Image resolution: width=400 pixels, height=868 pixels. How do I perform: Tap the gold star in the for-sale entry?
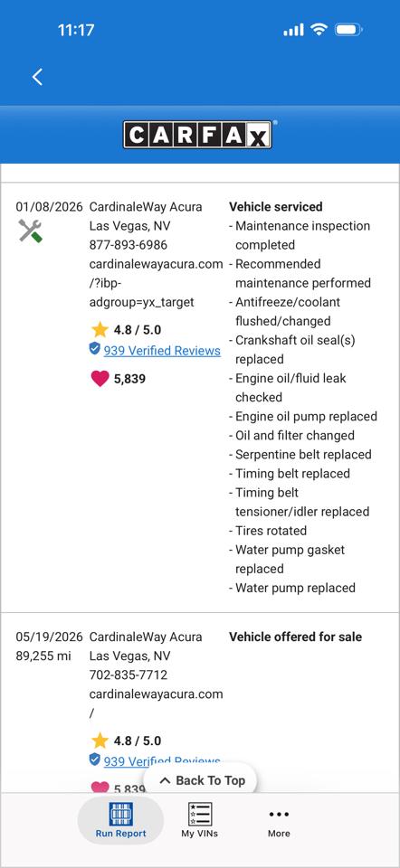click(100, 741)
